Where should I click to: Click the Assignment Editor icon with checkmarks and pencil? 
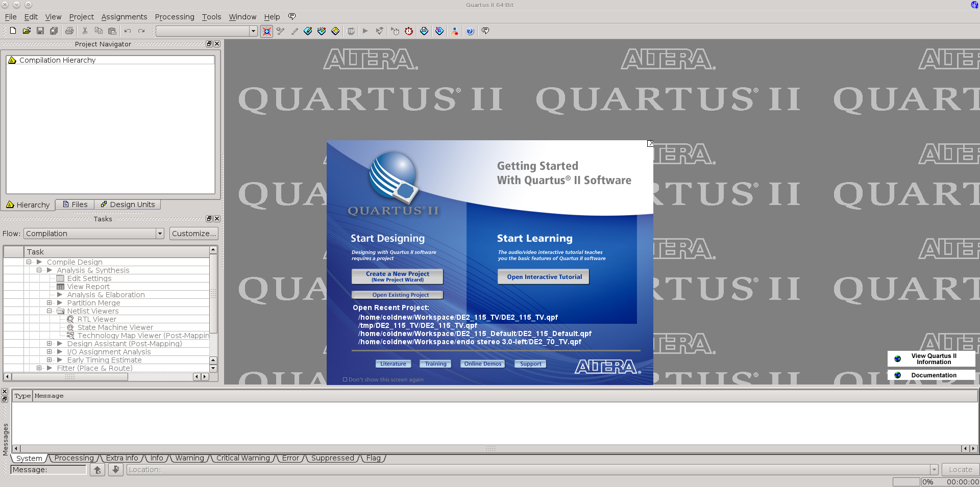(x=280, y=31)
